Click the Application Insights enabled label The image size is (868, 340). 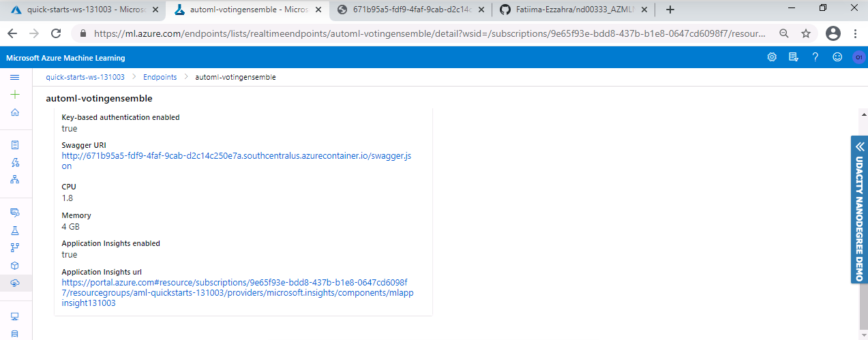pos(111,243)
